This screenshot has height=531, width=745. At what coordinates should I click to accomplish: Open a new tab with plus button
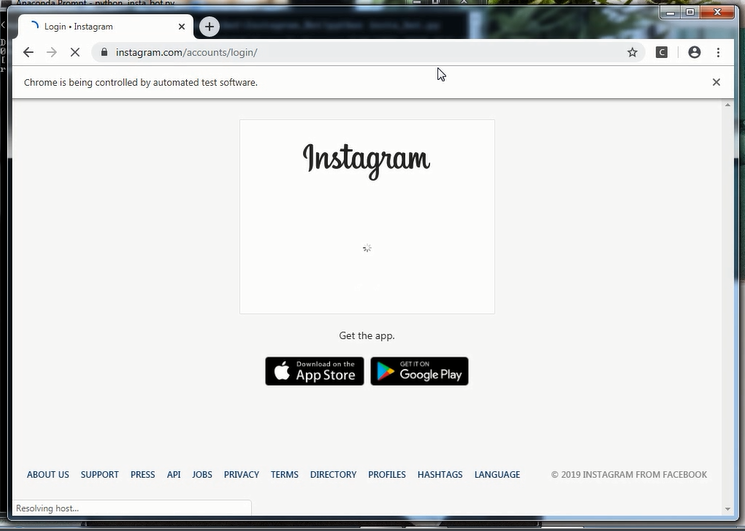pyautogui.click(x=209, y=27)
